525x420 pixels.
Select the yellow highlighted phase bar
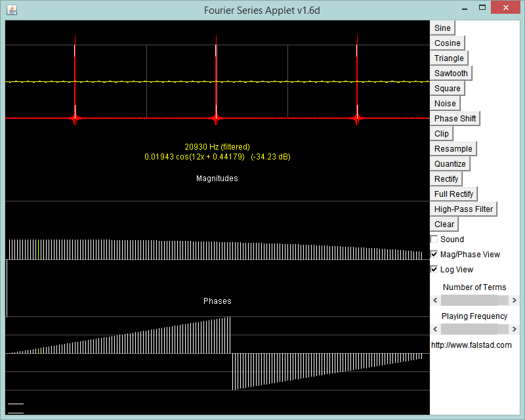tap(39, 350)
